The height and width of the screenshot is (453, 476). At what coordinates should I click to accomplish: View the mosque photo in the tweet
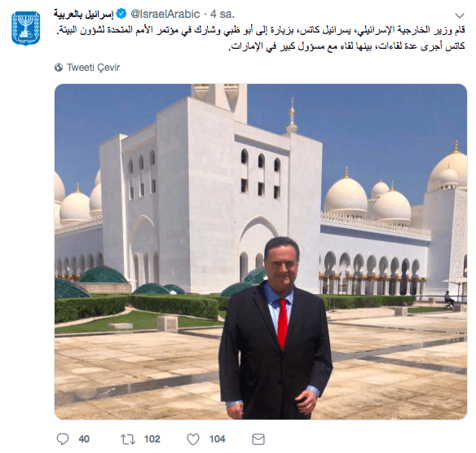point(261,252)
